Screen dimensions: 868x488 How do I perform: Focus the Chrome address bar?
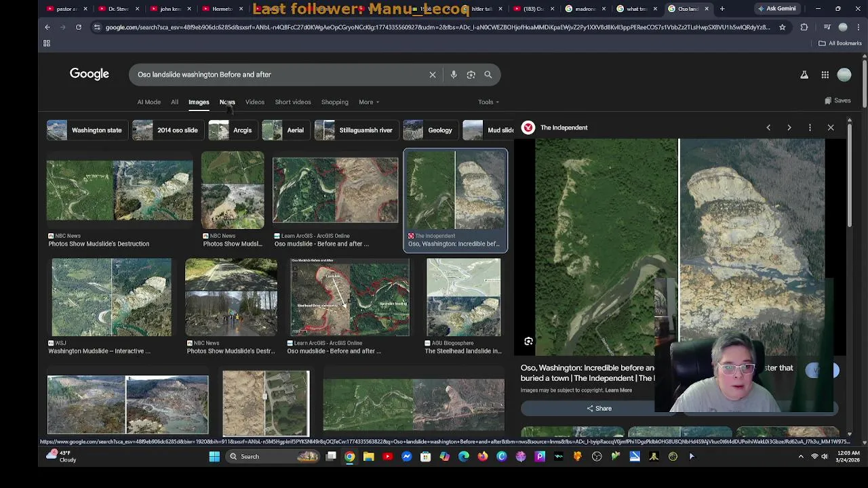tap(437, 27)
